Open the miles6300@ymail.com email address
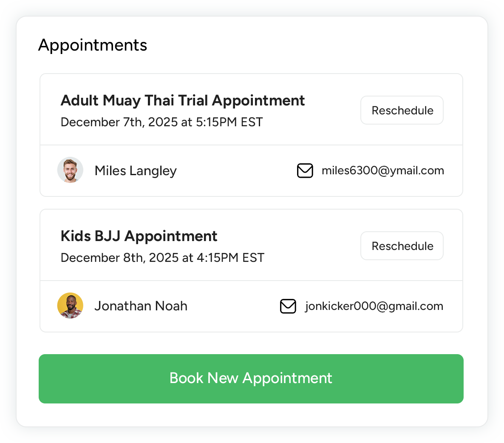 pos(382,170)
